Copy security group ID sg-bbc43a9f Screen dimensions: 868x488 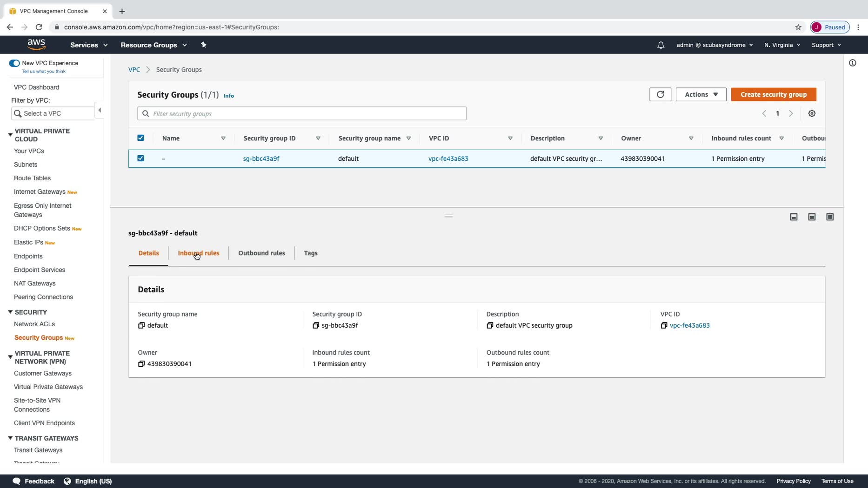(x=316, y=325)
